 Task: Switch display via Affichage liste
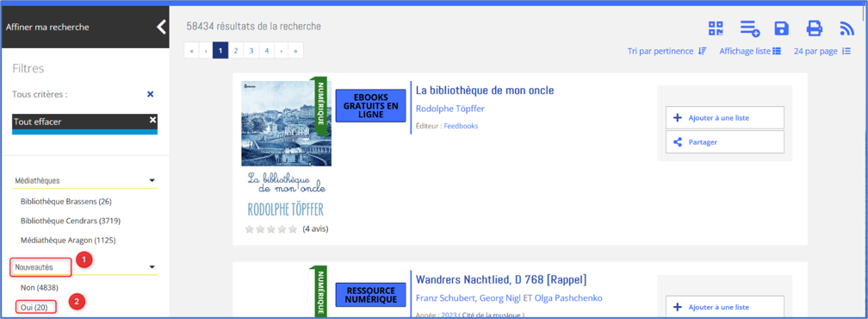click(750, 51)
